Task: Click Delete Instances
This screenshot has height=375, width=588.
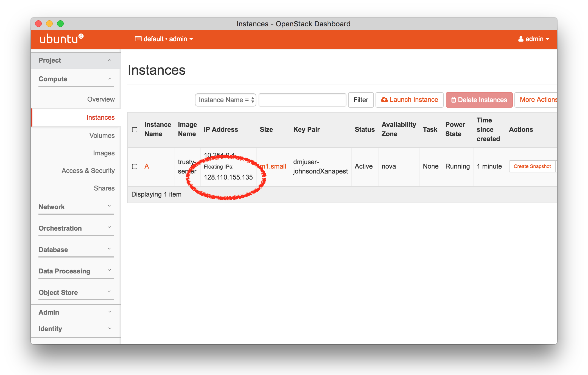Action: 479,100
